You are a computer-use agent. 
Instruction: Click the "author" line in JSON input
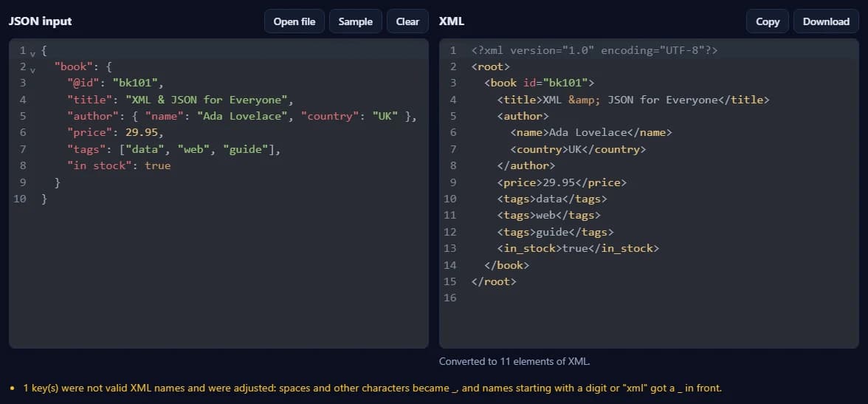pyautogui.click(x=241, y=117)
